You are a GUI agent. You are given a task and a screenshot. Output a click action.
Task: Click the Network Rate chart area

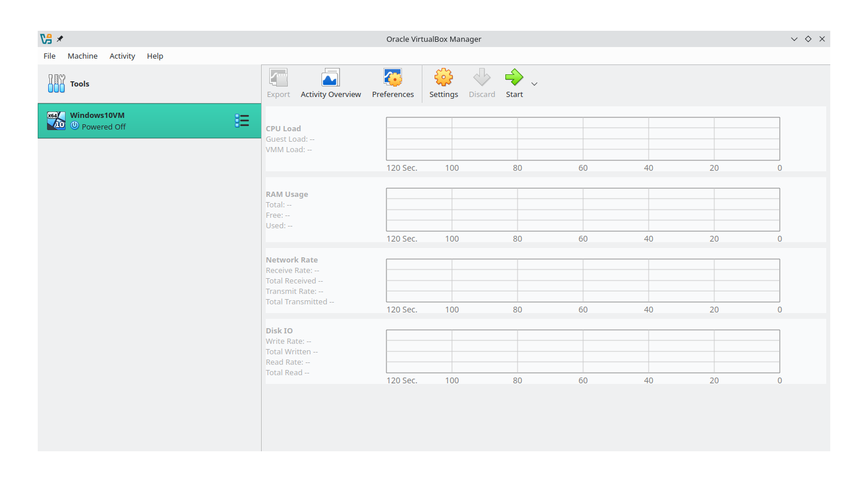point(583,281)
